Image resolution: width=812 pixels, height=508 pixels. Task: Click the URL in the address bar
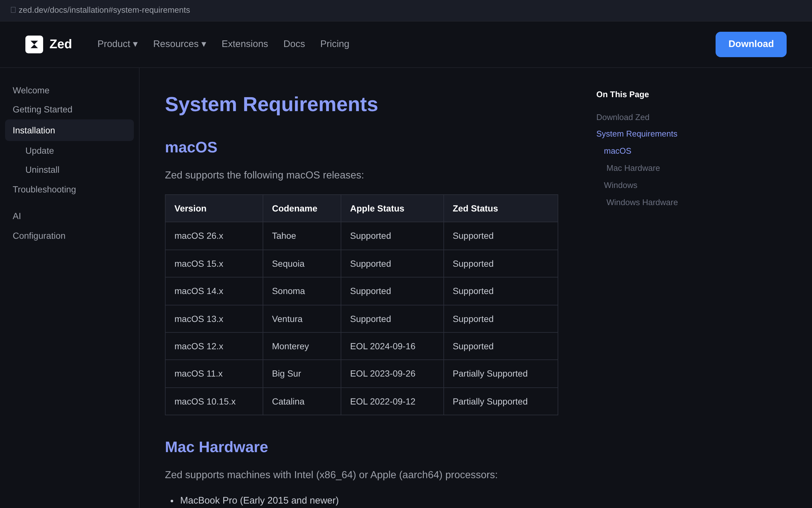[104, 10]
